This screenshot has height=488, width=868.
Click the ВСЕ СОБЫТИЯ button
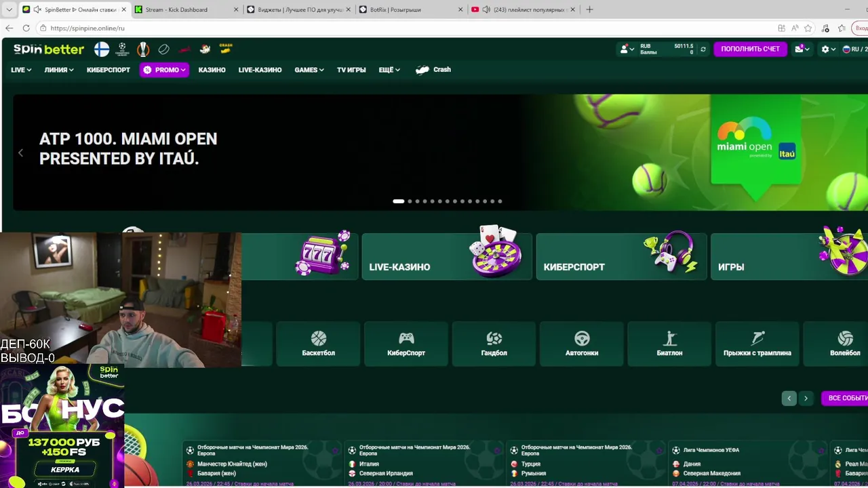(844, 398)
